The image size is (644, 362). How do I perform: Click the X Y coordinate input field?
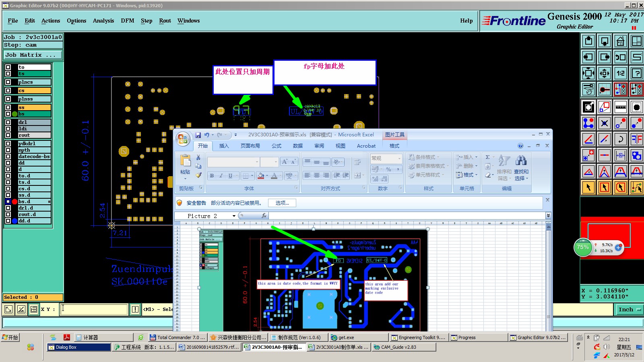pyautogui.click(x=94, y=309)
